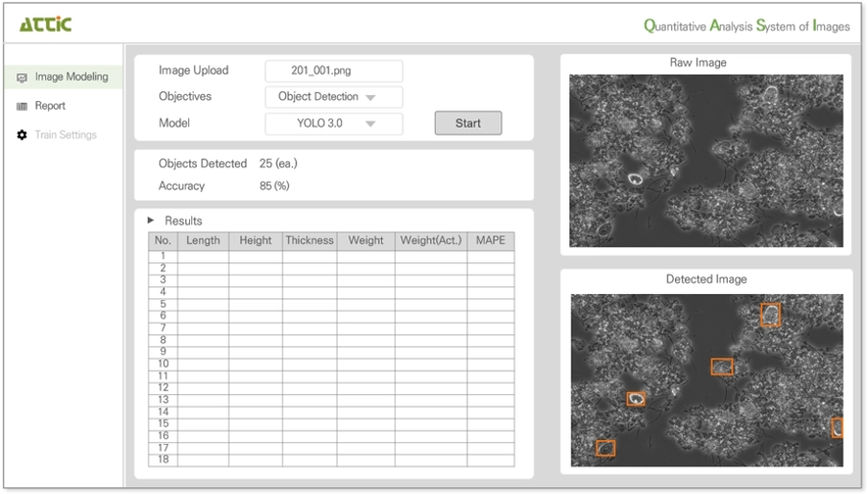The height and width of the screenshot is (494, 868).
Task: Click the Length column header
Action: point(204,241)
